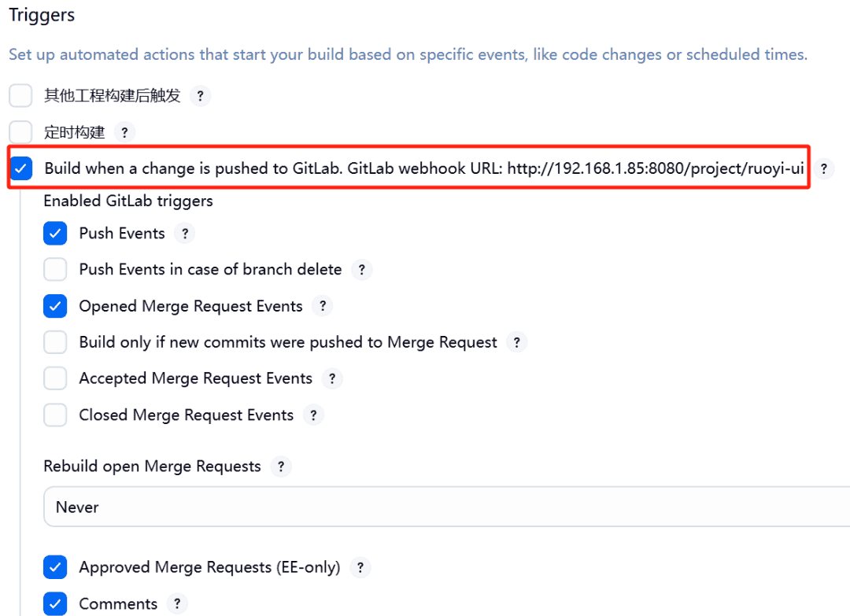This screenshot has height=616, width=850.
Task: Open help for Approved Merge Requests (EE-only)
Action: [360, 567]
